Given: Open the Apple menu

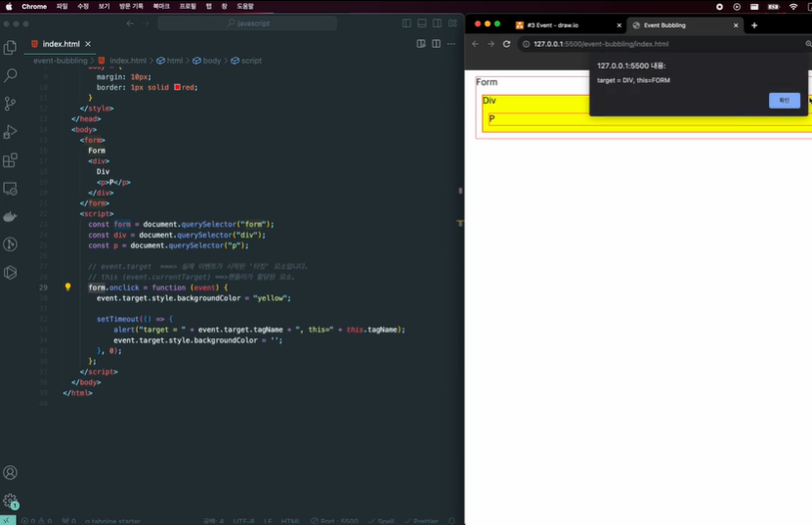Looking at the screenshot, I should tap(9, 7).
